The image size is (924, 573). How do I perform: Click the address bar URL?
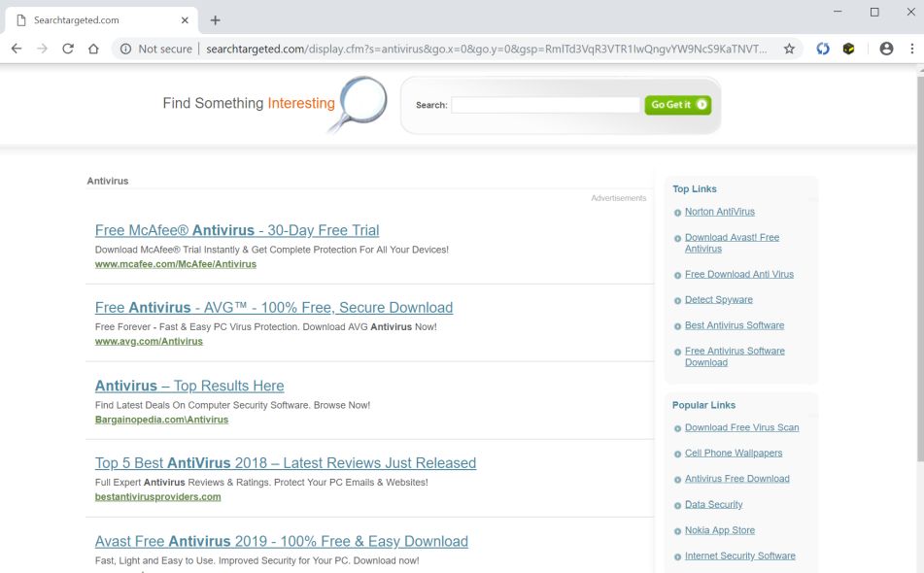(x=486, y=49)
